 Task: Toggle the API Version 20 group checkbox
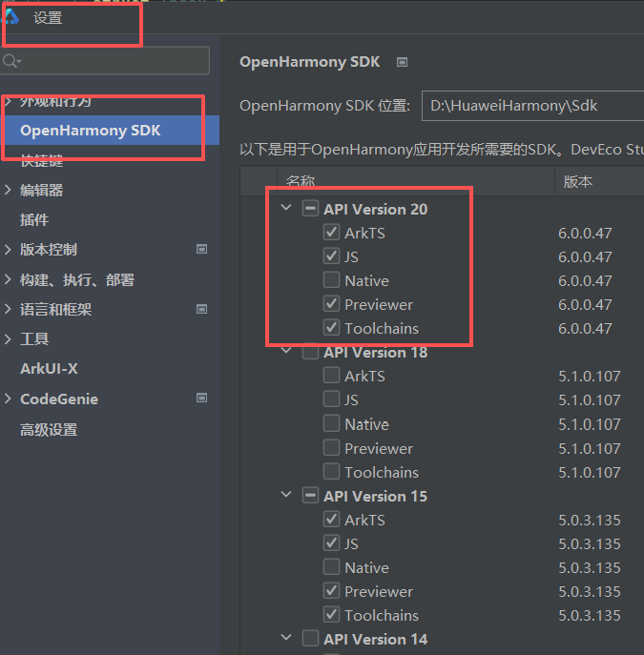tap(310, 209)
